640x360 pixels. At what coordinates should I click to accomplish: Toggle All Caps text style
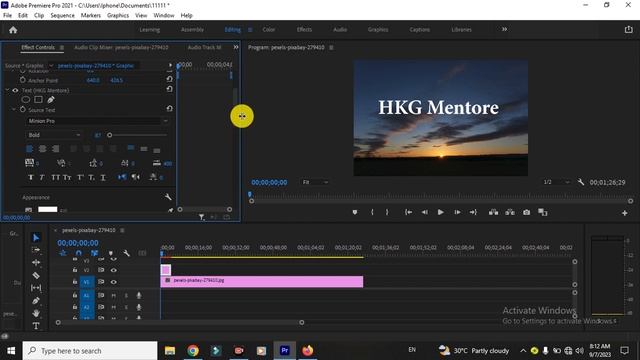[x=56, y=177]
